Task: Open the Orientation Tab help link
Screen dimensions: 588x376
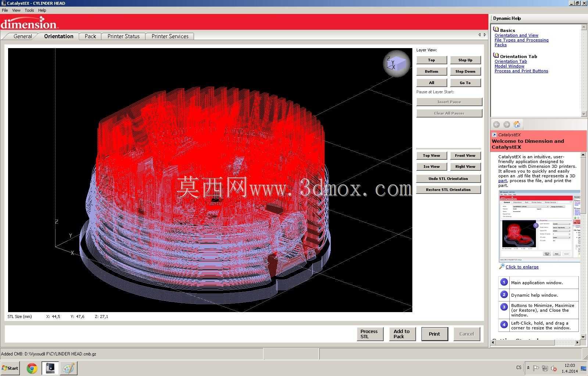Action: point(510,61)
